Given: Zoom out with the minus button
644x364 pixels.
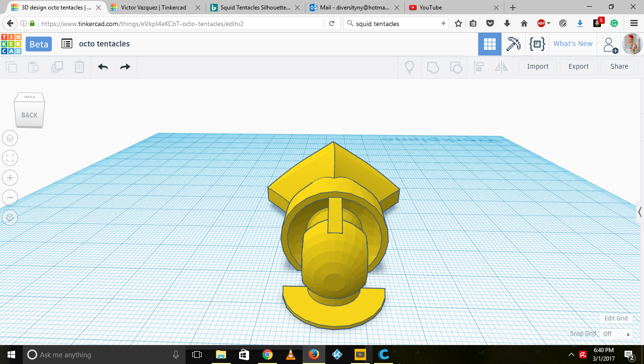Looking at the screenshot, I should [x=10, y=198].
